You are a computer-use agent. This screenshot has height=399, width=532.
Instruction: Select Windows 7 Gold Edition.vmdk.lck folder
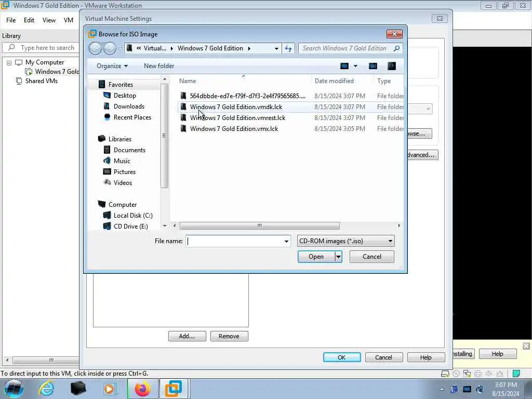click(291, 107)
